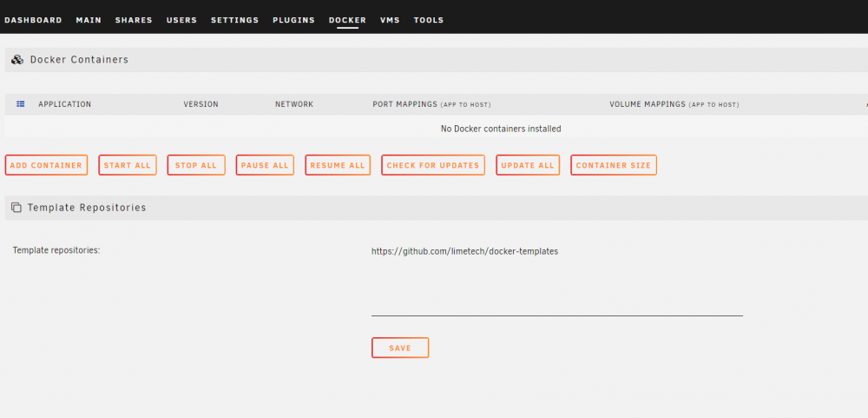This screenshot has width=868, height=418.
Task: Click the 'No Docker containers installed' message
Action: click(501, 129)
